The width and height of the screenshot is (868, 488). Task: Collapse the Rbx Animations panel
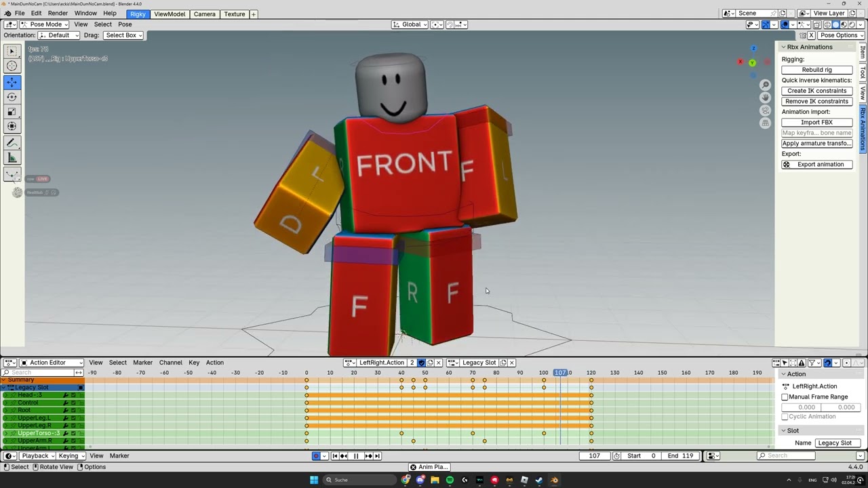[x=784, y=47]
